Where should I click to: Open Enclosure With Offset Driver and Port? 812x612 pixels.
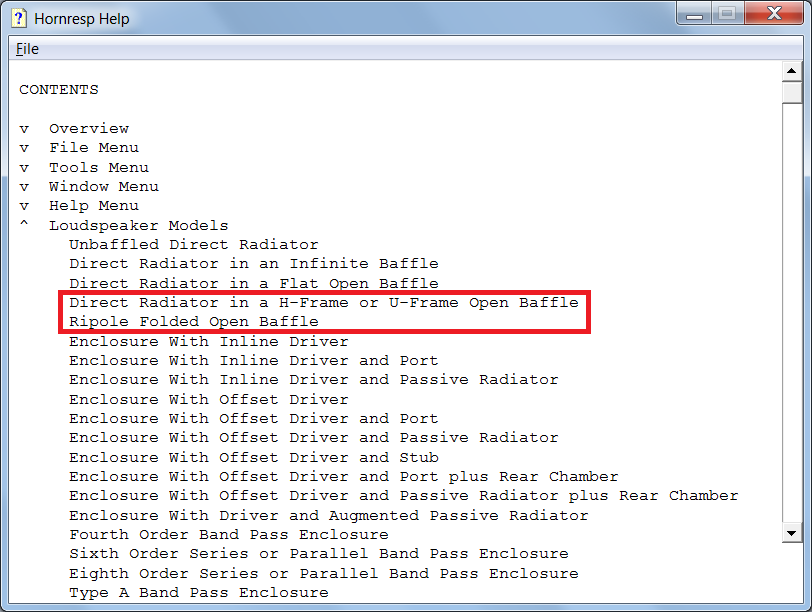[x=254, y=418]
